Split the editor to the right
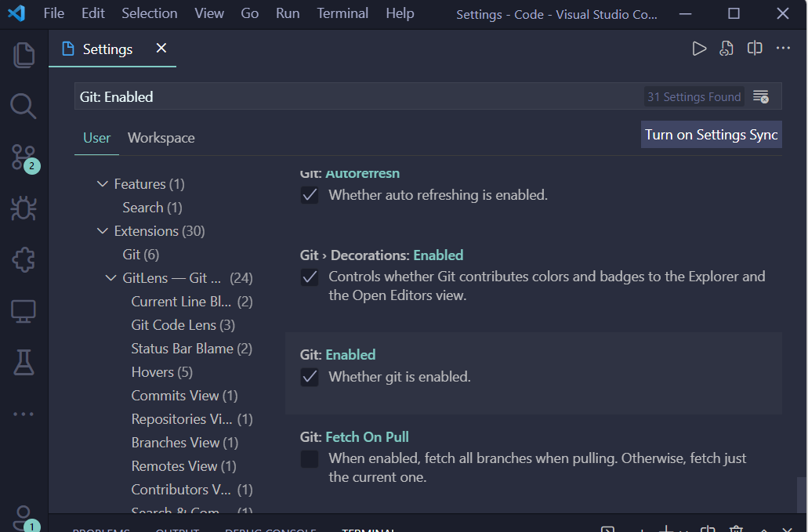The height and width of the screenshot is (532, 808). point(755,49)
